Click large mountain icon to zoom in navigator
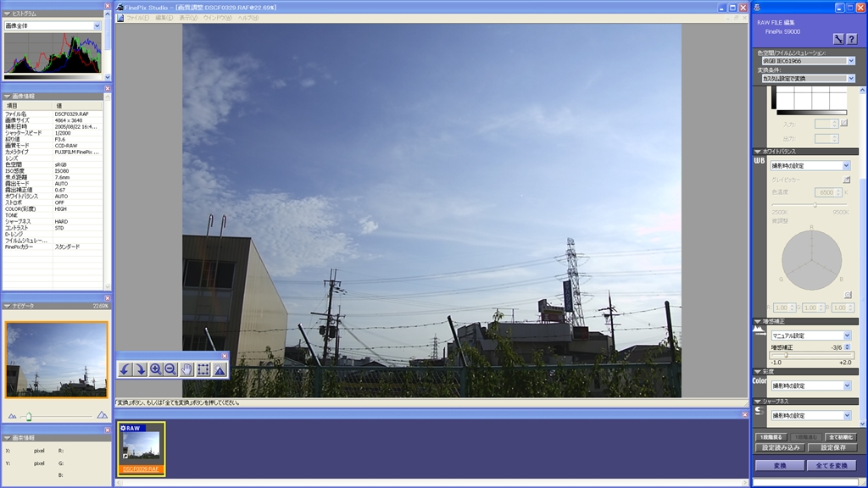This screenshot has height=488, width=868. click(x=103, y=414)
